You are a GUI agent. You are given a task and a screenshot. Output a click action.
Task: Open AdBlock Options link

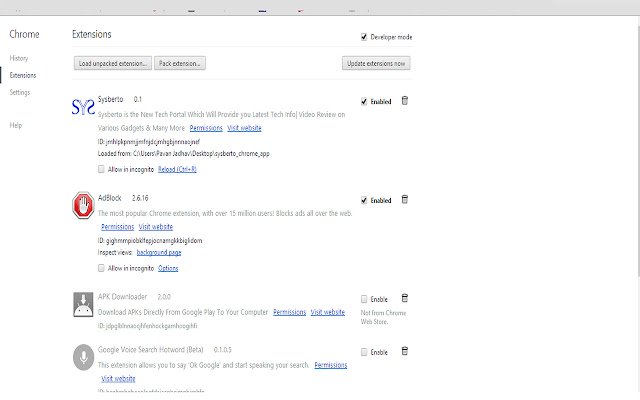coord(168,268)
